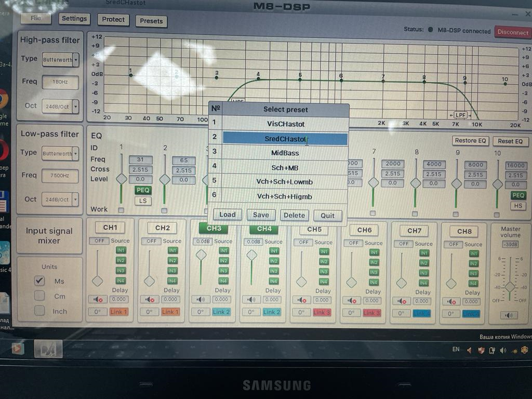Image resolution: width=532 pixels, height=399 pixels.
Task: Click the security shield tray icon
Action: [x=481, y=350]
